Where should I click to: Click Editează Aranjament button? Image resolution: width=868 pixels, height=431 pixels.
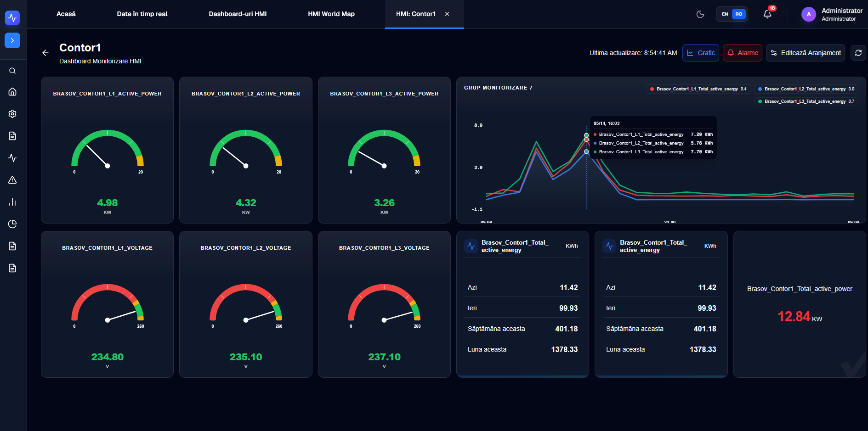[x=806, y=53]
